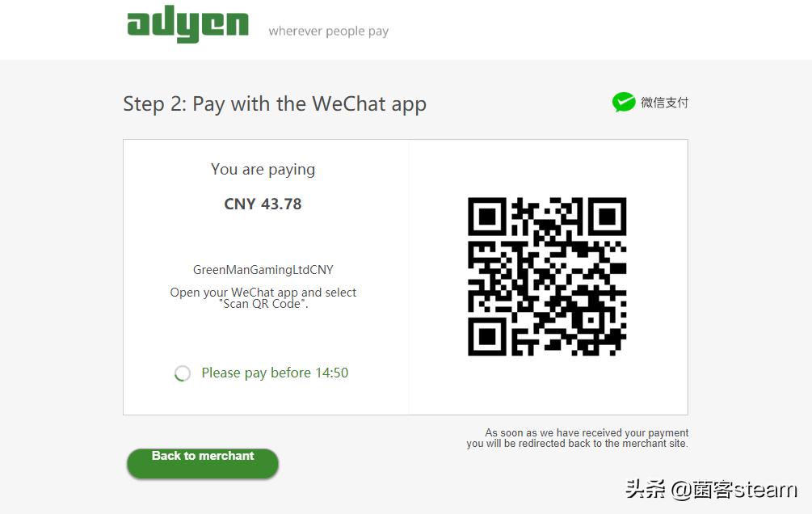Click 'Please pay before 14:50' text
Screen dimensions: 812x514
click(275, 373)
